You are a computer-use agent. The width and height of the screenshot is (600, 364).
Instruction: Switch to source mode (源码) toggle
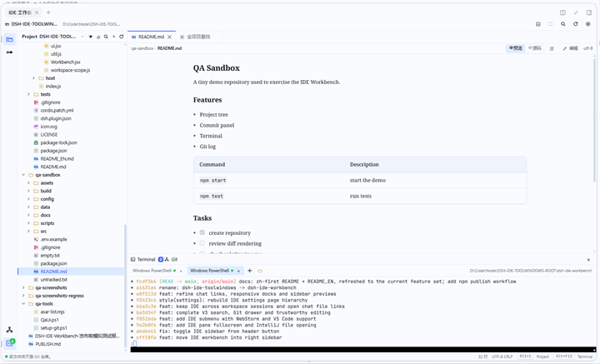tap(534, 48)
